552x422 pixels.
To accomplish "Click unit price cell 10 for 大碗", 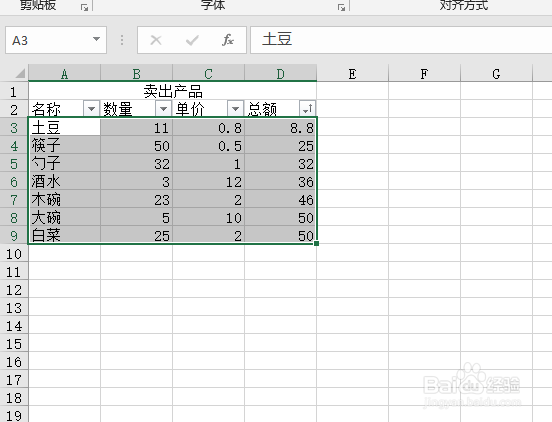I will (x=208, y=217).
